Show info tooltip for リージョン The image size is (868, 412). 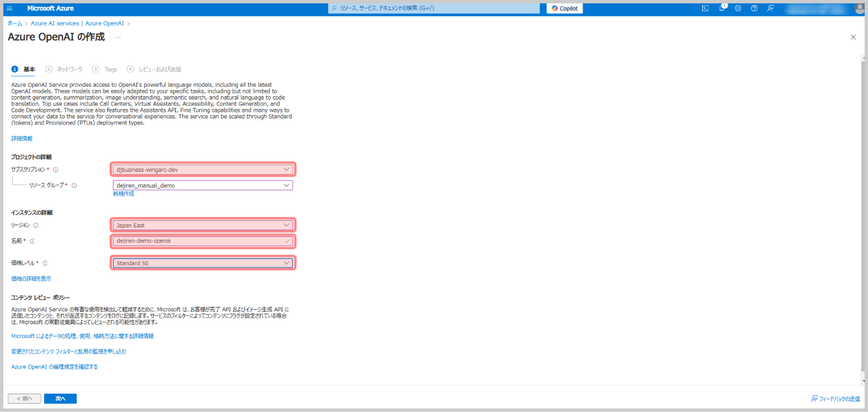coord(36,225)
